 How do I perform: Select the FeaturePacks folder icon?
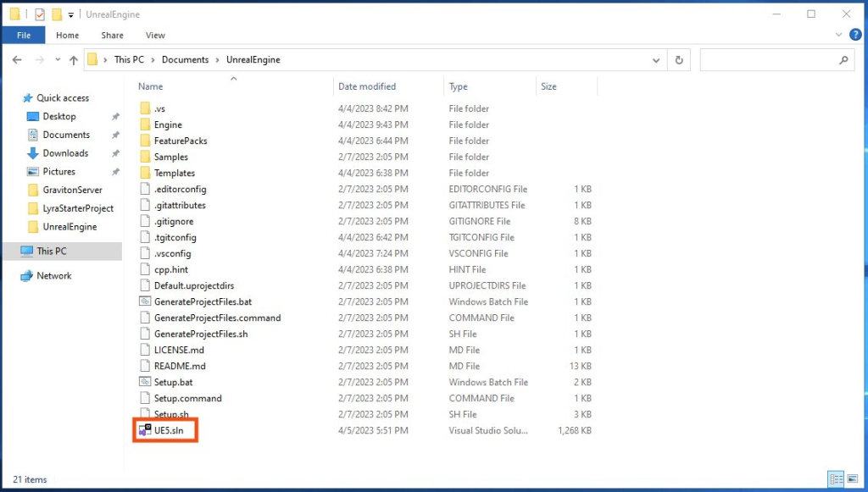(145, 141)
